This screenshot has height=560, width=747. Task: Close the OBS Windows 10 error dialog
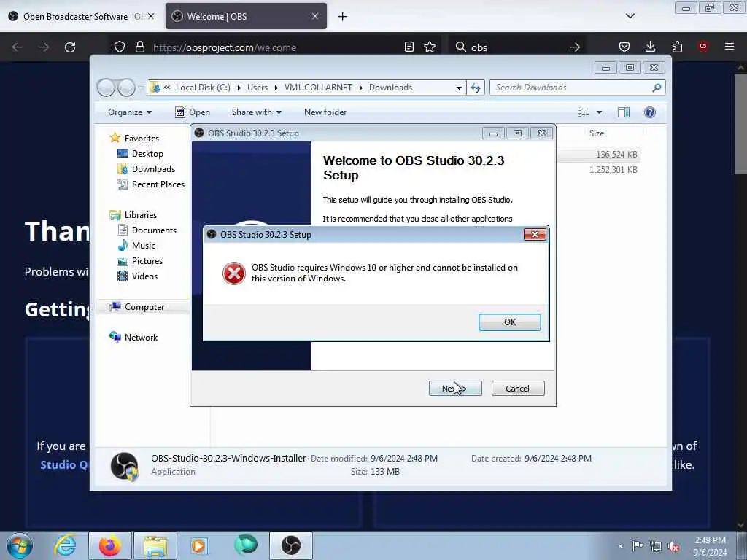[x=535, y=234]
